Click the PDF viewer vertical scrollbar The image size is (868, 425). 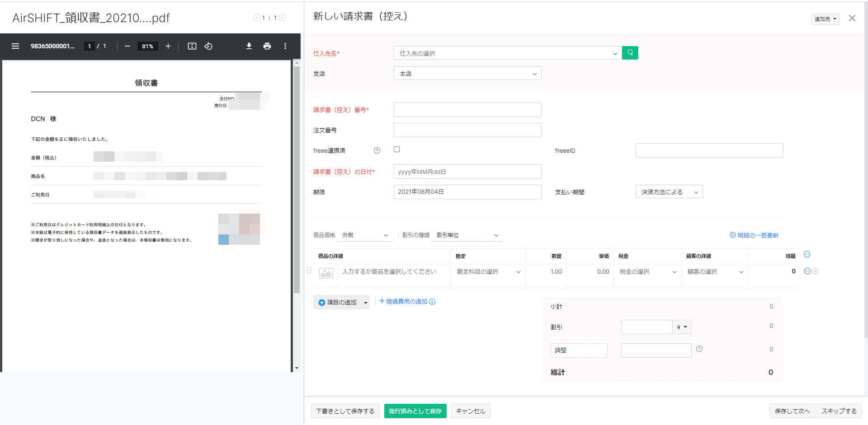297,181
